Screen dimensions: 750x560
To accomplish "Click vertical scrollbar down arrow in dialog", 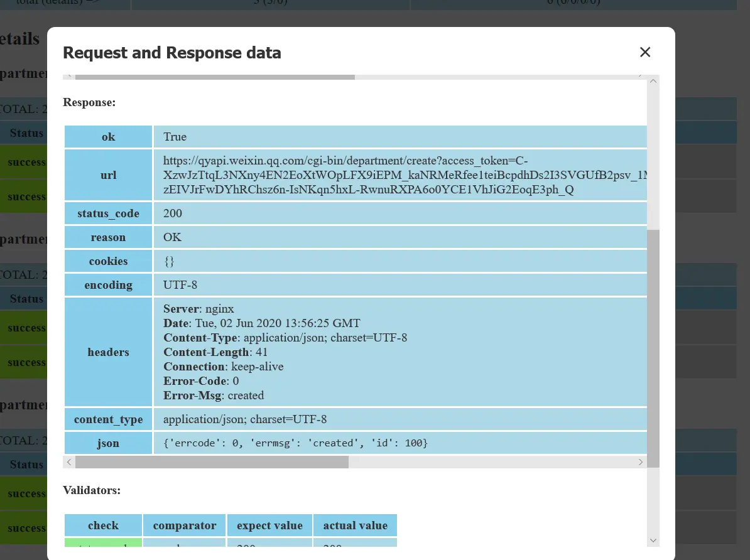I will (653, 541).
